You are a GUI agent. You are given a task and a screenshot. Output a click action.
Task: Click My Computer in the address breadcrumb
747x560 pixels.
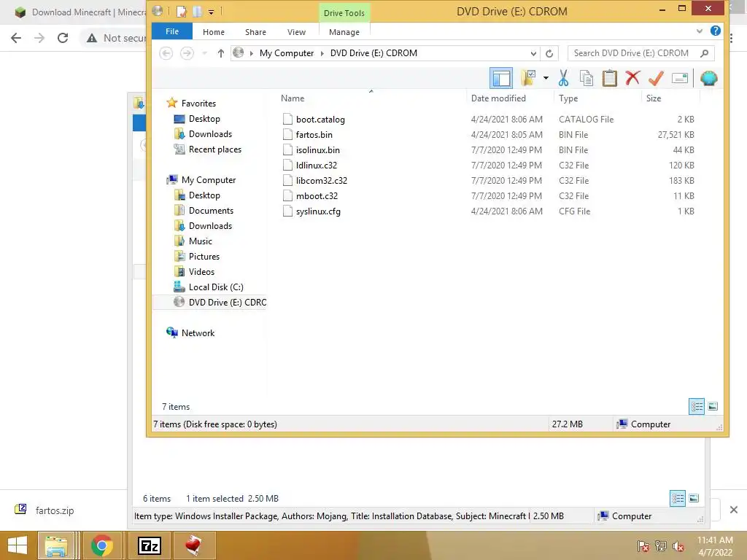click(x=286, y=52)
